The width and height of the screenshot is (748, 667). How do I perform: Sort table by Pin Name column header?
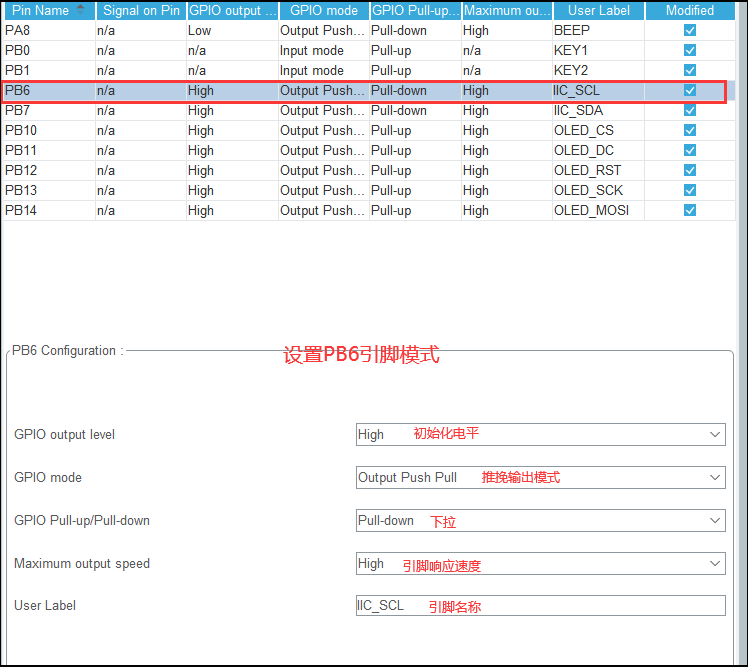[48, 10]
